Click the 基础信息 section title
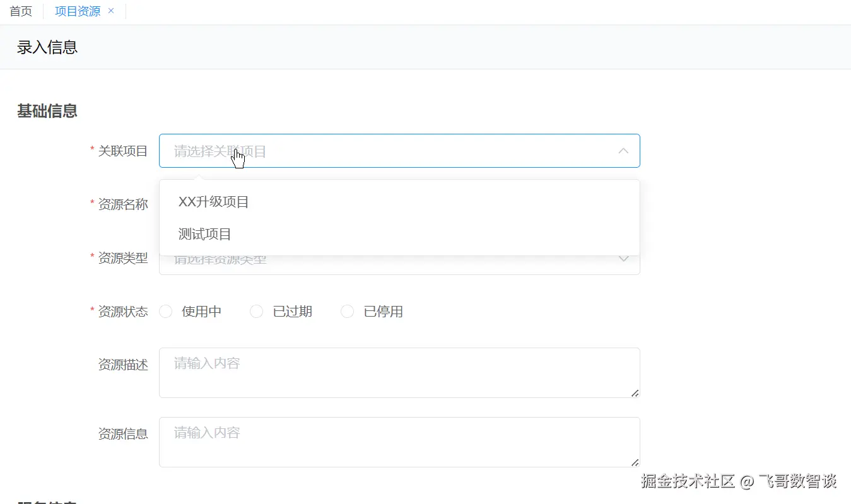Screen dimensions: 851x504 47,111
